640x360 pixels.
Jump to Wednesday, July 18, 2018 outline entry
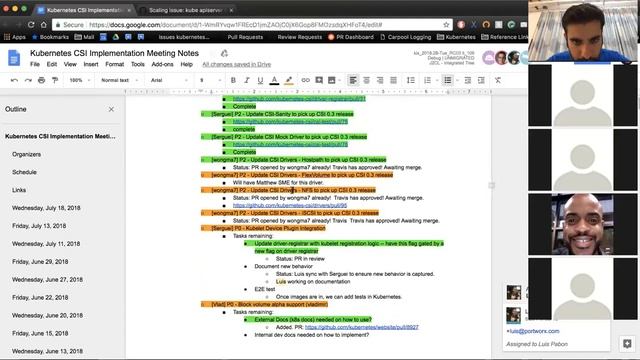click(x=46, y=208)
